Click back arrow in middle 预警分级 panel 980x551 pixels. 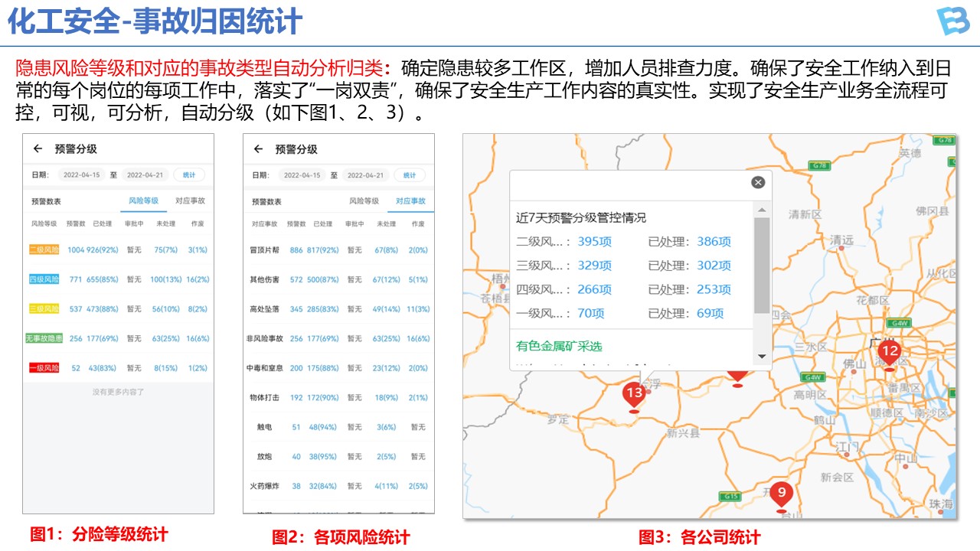point(258,149)
